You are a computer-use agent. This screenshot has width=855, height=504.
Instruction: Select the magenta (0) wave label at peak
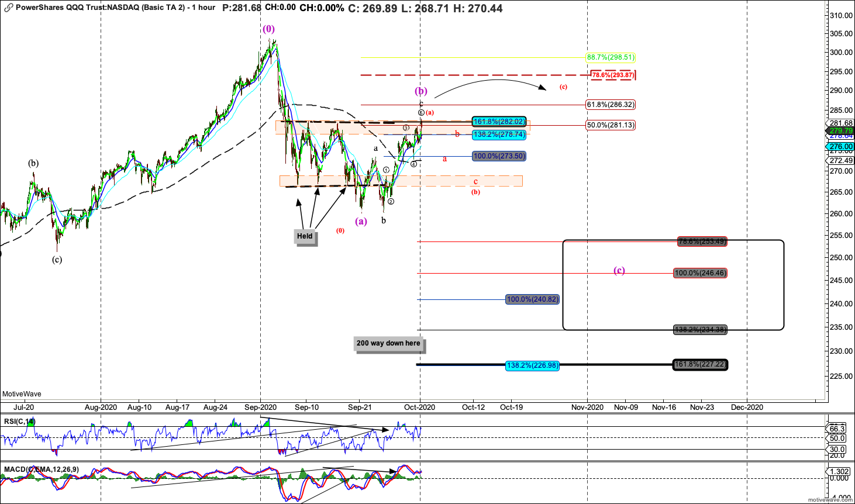click(x=268, y=29)
